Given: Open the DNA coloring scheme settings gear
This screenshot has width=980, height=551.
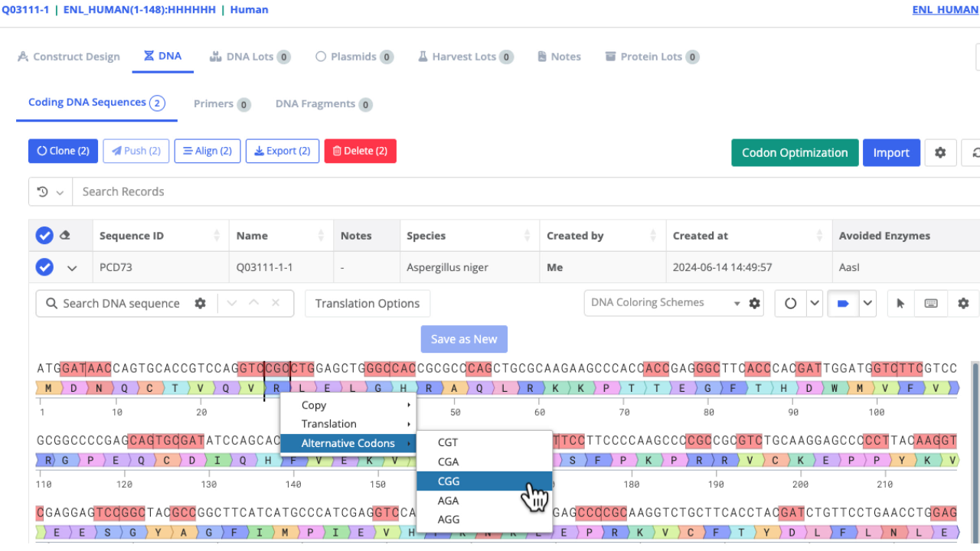Looking at the screenshot, I should (754, 302).
